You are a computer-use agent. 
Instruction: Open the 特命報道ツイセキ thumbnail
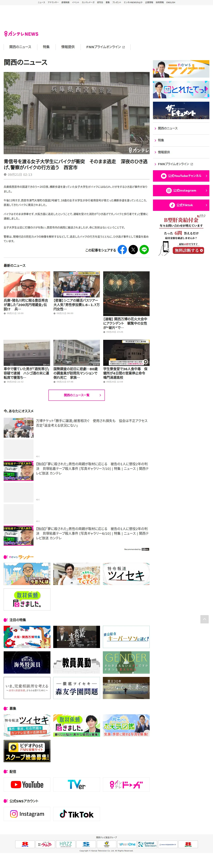(x=126, y=574)
